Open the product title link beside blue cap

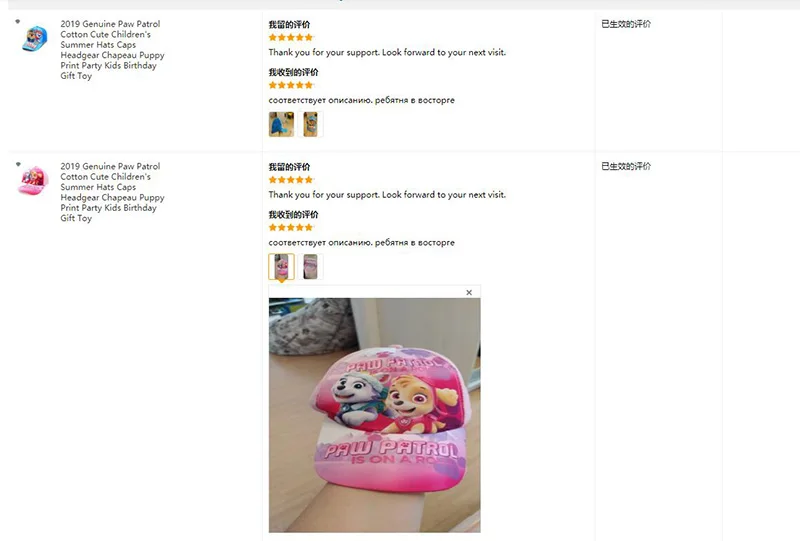click(x=112, y=50)
